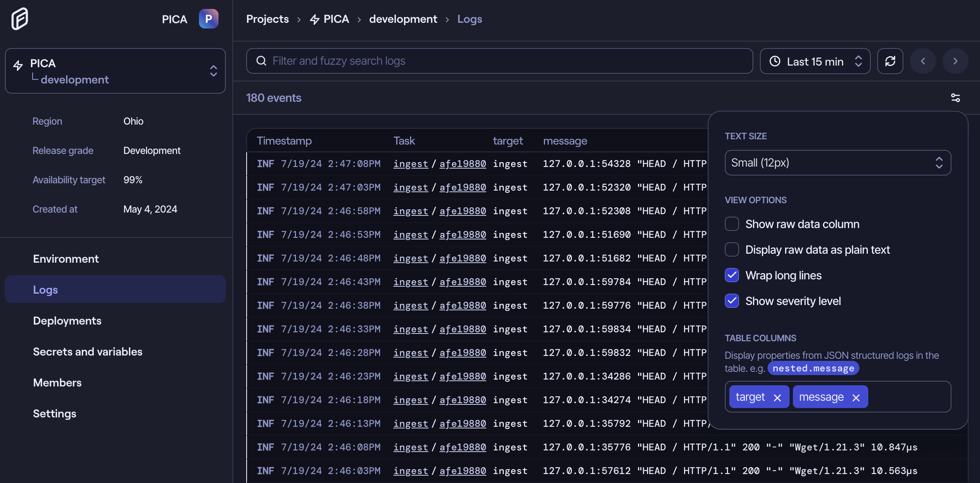The height and width of the screenshot is (483, 980).
Task: Disable Wrap long lines
Action: 732,275
